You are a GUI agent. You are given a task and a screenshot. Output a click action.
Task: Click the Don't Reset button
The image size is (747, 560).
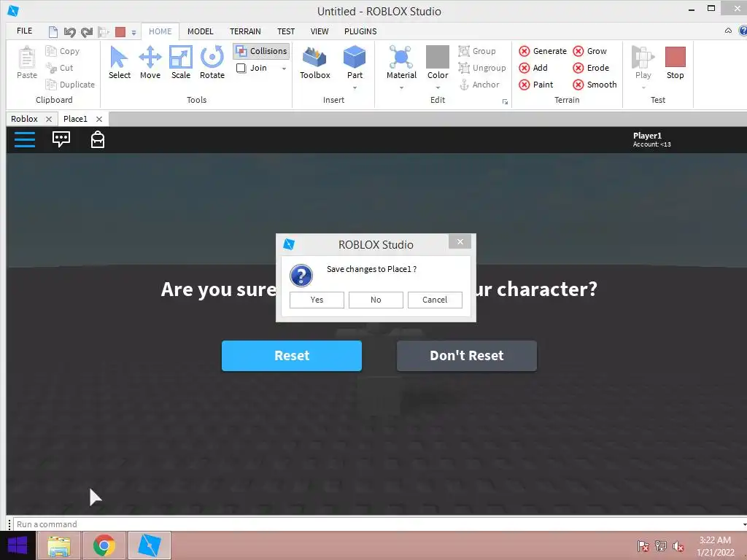pyautogui.click(x=466, y=356)
